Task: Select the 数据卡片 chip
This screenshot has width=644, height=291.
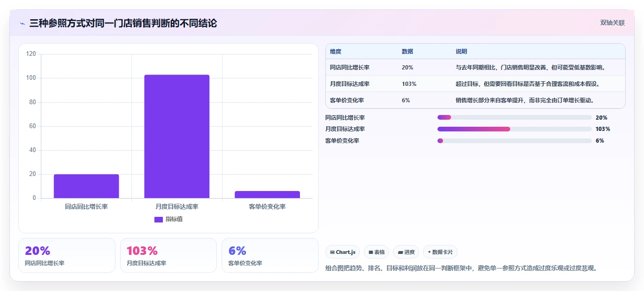Action: click(x=440, y=252)
